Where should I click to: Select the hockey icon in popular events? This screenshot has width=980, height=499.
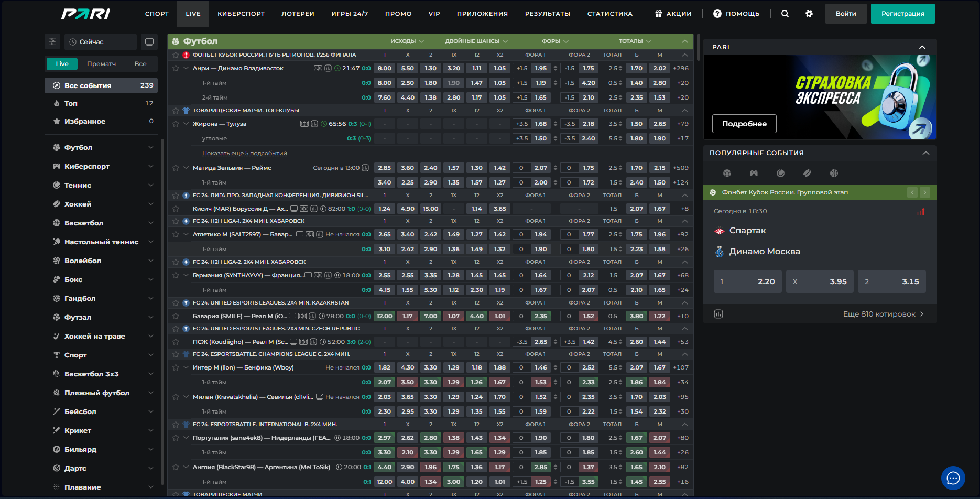(x=807, y=173)
